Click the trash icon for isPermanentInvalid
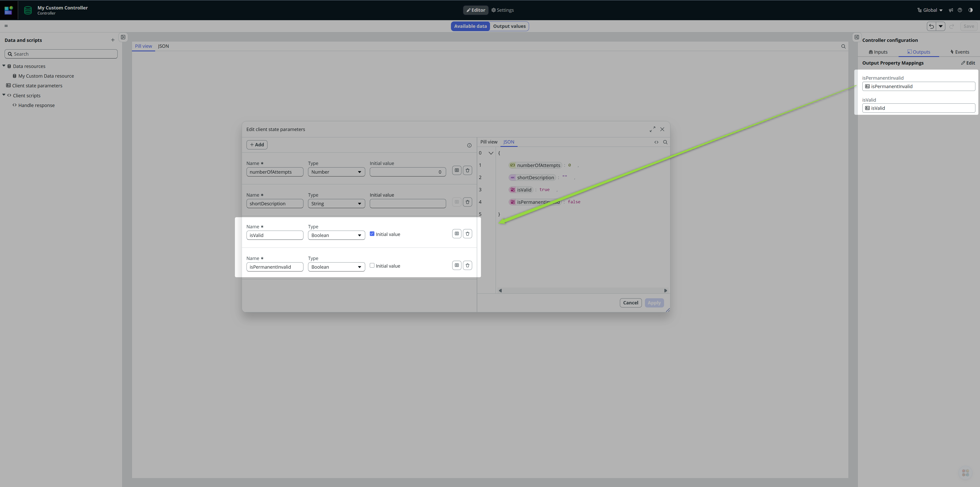Image resolution: width=980 pixels, height=487 pixels. [467, 265]
